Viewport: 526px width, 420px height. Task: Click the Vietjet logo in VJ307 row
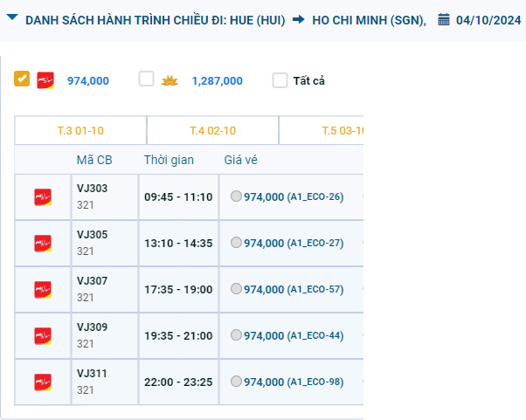click(x=43, y=289)
